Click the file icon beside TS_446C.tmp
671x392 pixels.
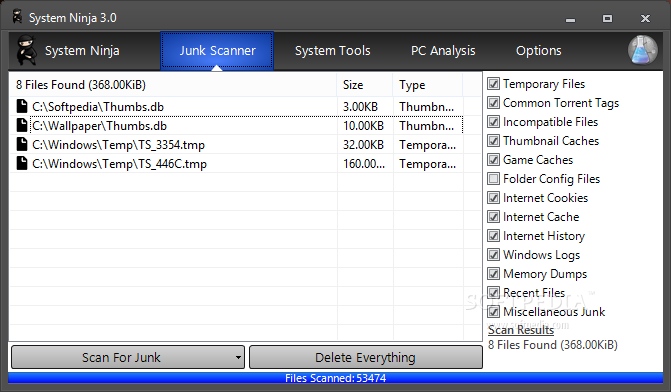tap(22, 163)
